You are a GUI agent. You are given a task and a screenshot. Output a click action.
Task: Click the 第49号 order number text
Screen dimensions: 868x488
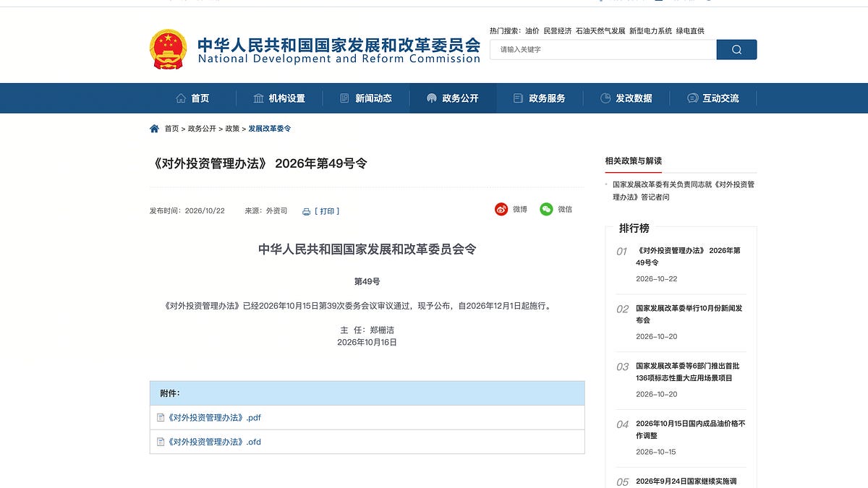(x=367, y=281)
